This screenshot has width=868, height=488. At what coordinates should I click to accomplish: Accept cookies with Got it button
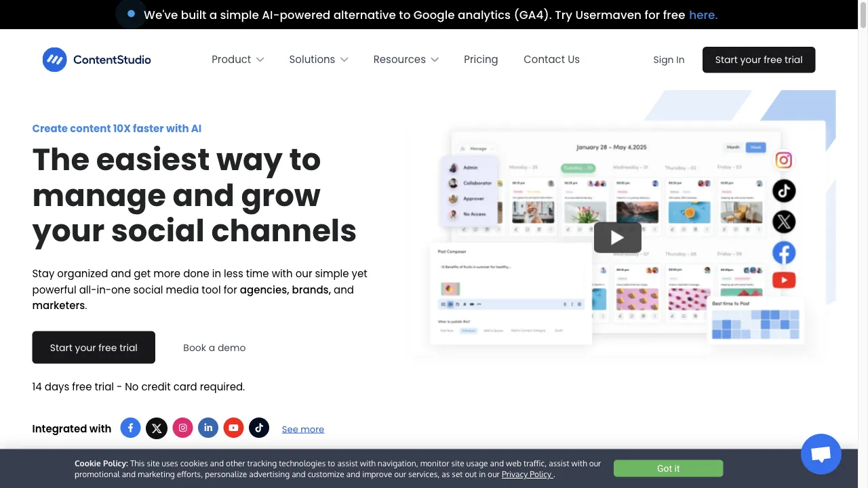(668, 468)
